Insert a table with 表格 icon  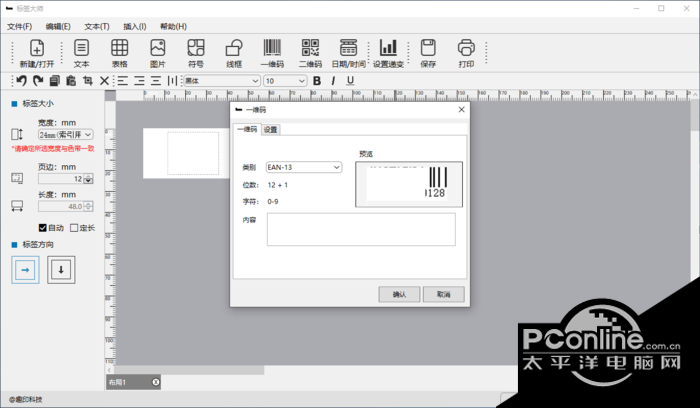tap(120, 54)
